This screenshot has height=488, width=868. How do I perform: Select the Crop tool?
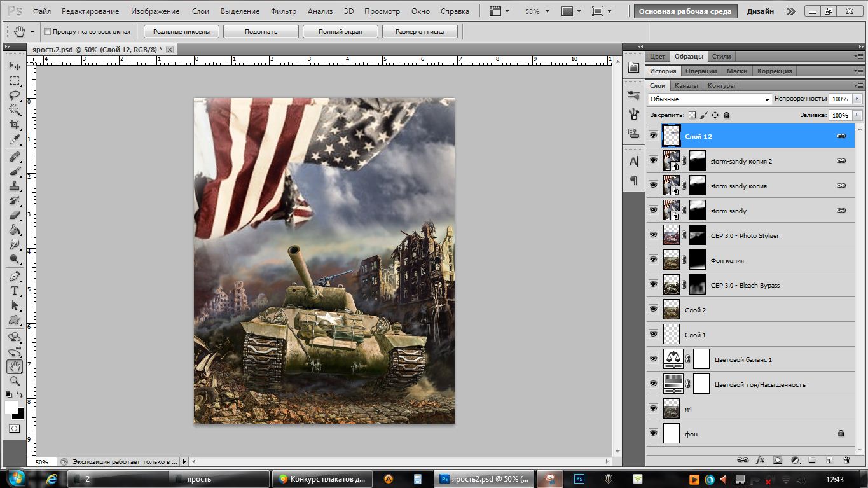(15, 125)
